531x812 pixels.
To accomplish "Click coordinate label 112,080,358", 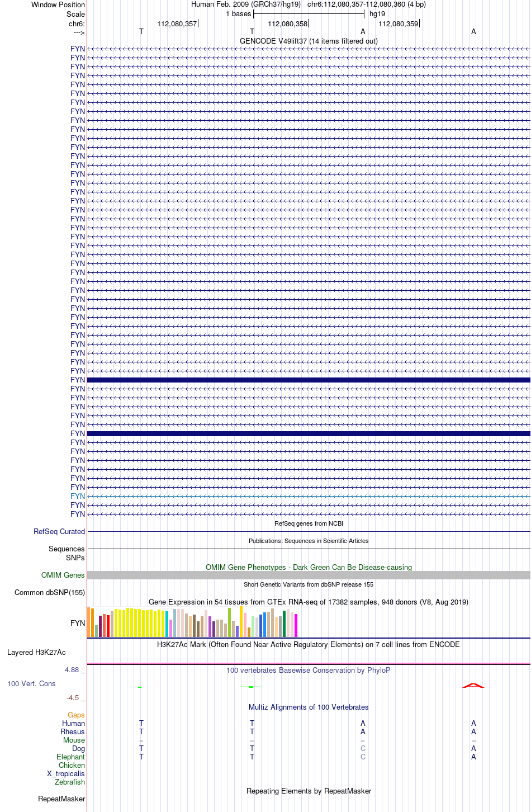I will pos(288,23).
